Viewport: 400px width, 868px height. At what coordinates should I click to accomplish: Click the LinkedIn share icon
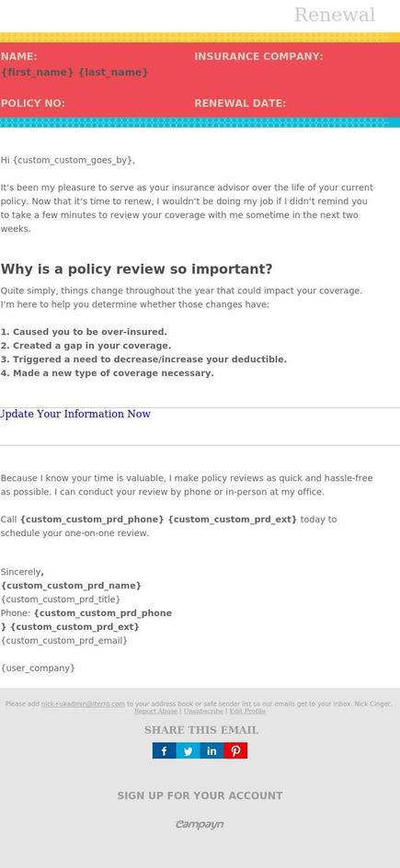(x=211, y=750)
